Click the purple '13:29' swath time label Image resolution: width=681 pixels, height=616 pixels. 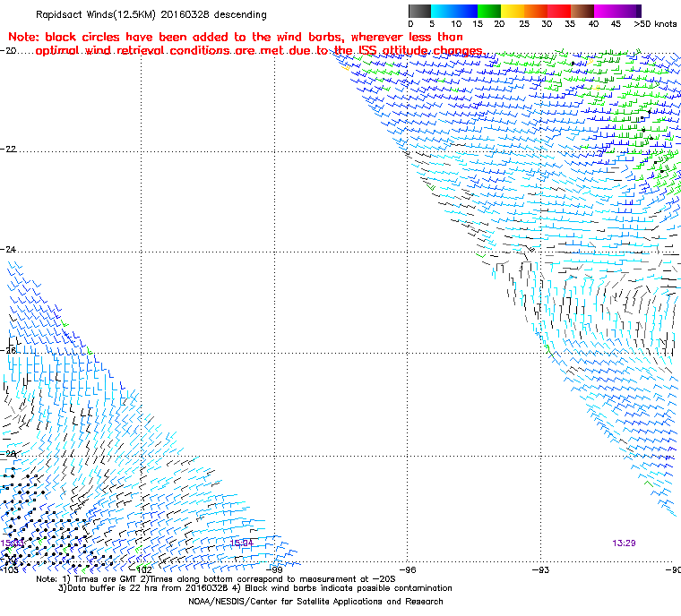(x=625, y=543)
